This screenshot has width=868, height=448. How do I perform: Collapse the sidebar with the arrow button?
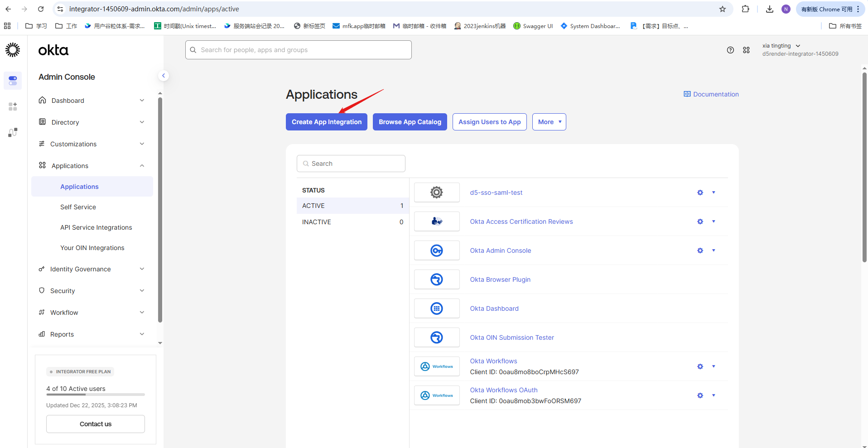(164, 76)
